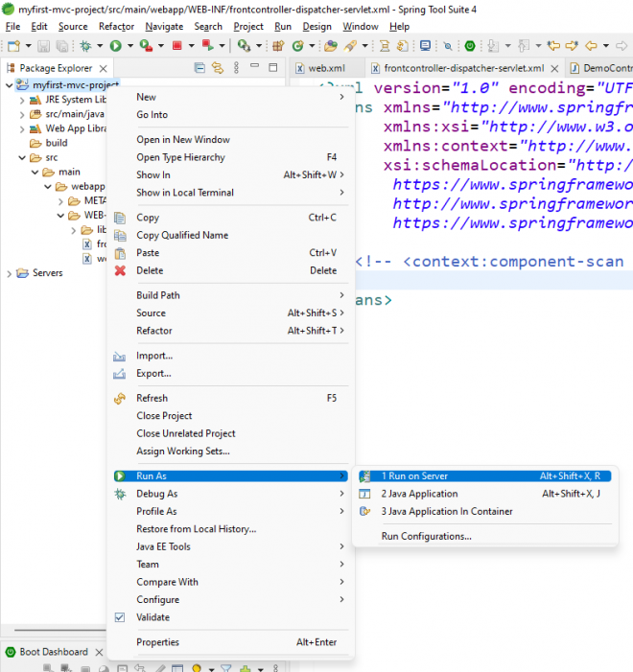Choose Close Project in context menu
This screenshot has height=672, width=633.
[x=231, y=416]
